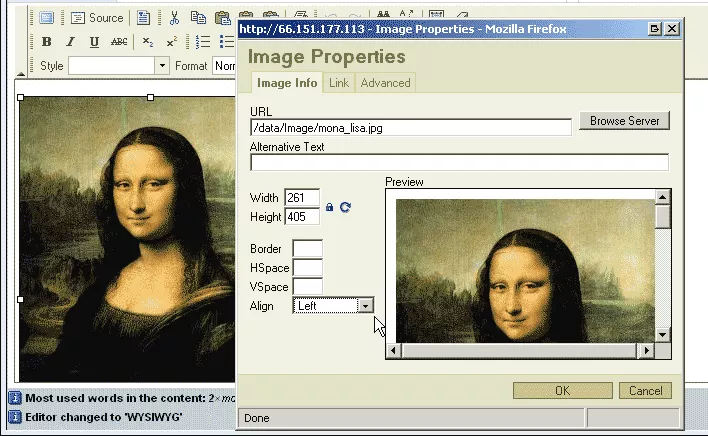708x436 pixels.
Task: Open the Style dropdown arrow
Action: click(x=162, y=66)
